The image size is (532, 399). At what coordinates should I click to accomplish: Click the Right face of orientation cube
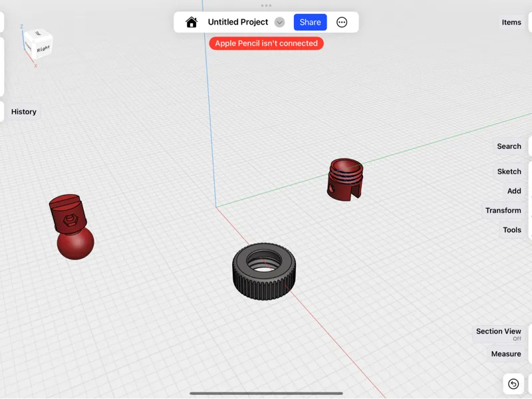(x=43, y=49)
